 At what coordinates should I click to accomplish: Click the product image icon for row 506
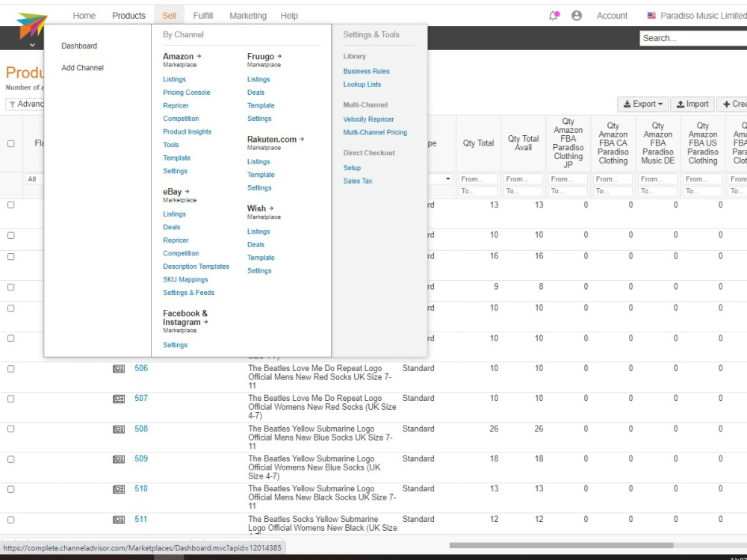119,369
